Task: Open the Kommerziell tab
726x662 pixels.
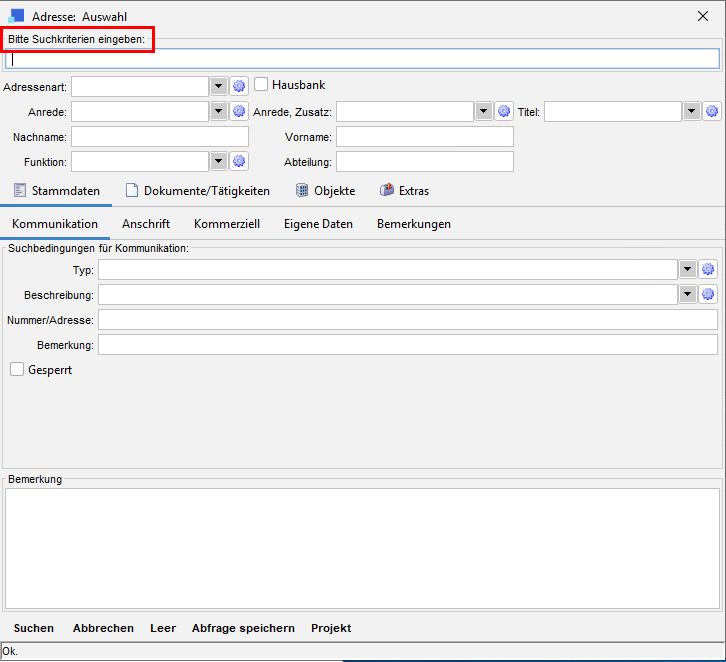Action: point(227,224)
